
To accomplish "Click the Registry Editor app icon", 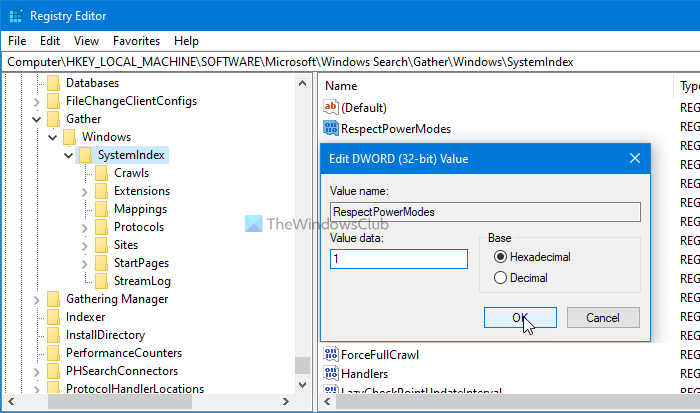I will click(16, 16).
